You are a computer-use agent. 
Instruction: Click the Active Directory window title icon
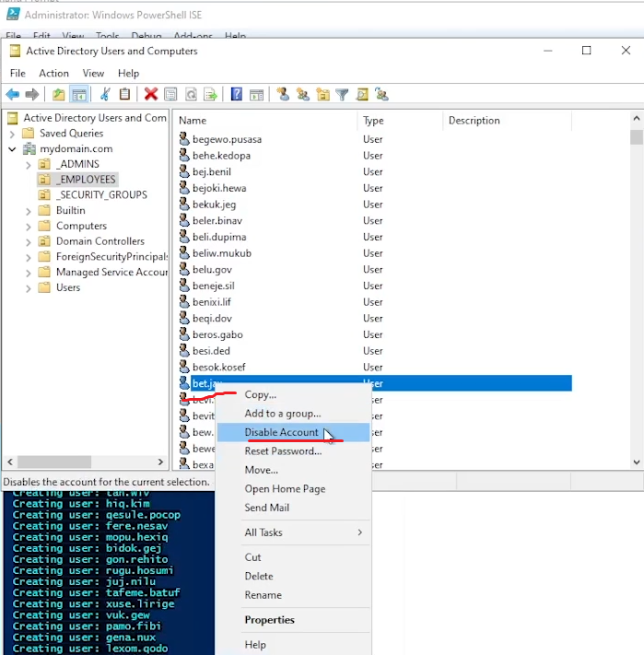(x=15, y=51)
